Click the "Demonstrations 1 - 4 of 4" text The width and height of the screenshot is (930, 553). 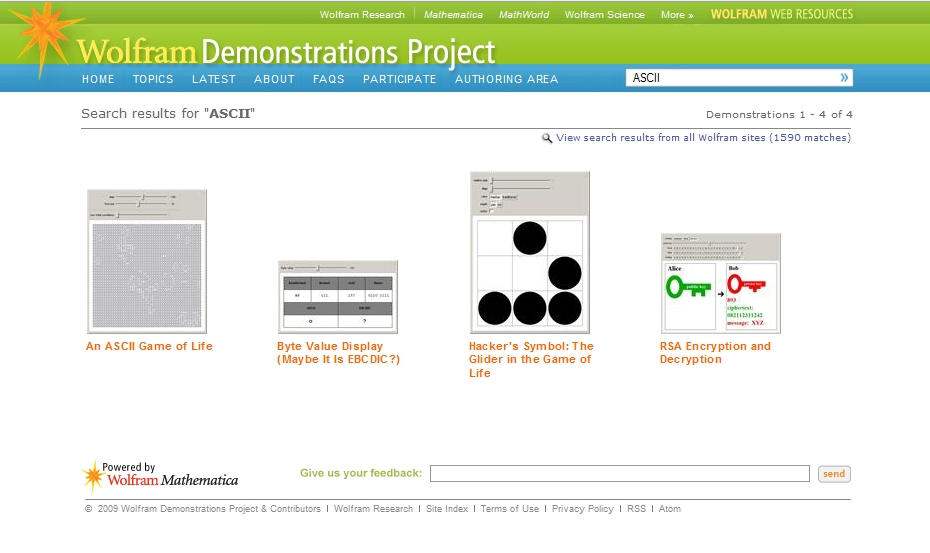(x=779, y=115)
